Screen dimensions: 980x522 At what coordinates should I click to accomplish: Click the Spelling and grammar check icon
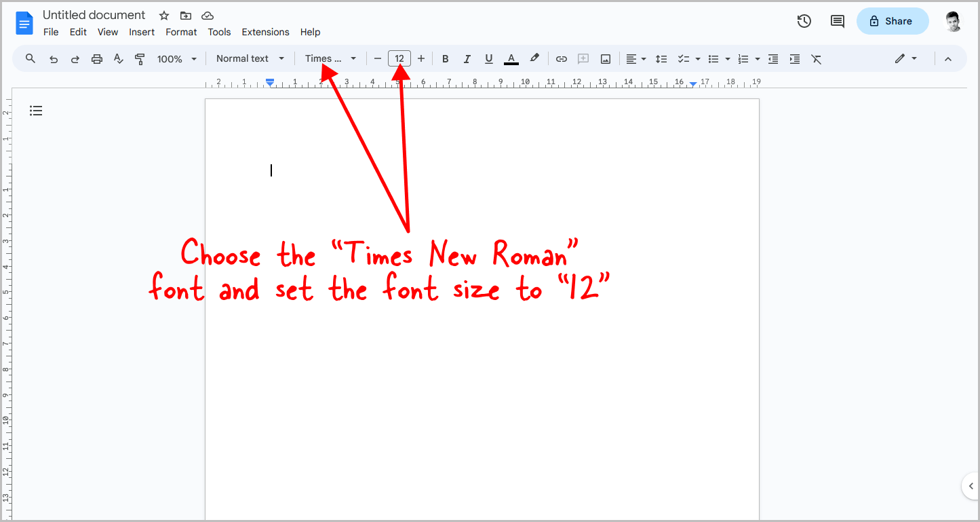pyautogui.click(x=119, y=58)
